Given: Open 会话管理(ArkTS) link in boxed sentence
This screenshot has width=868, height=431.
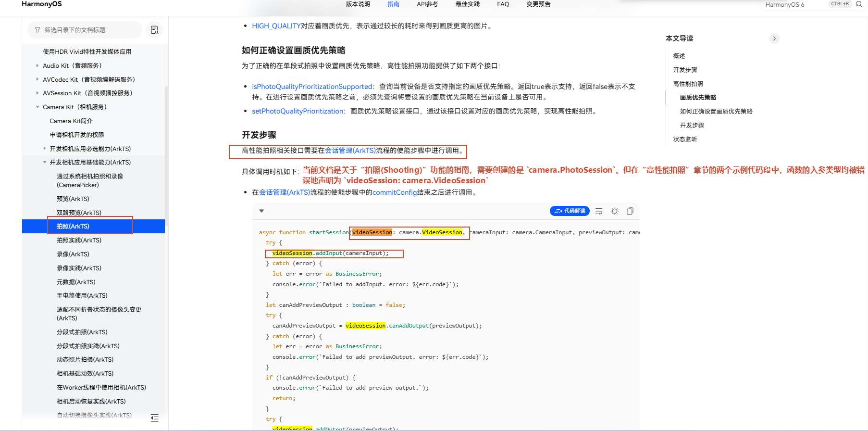Looking at the screenshot, I should (350, 151).
